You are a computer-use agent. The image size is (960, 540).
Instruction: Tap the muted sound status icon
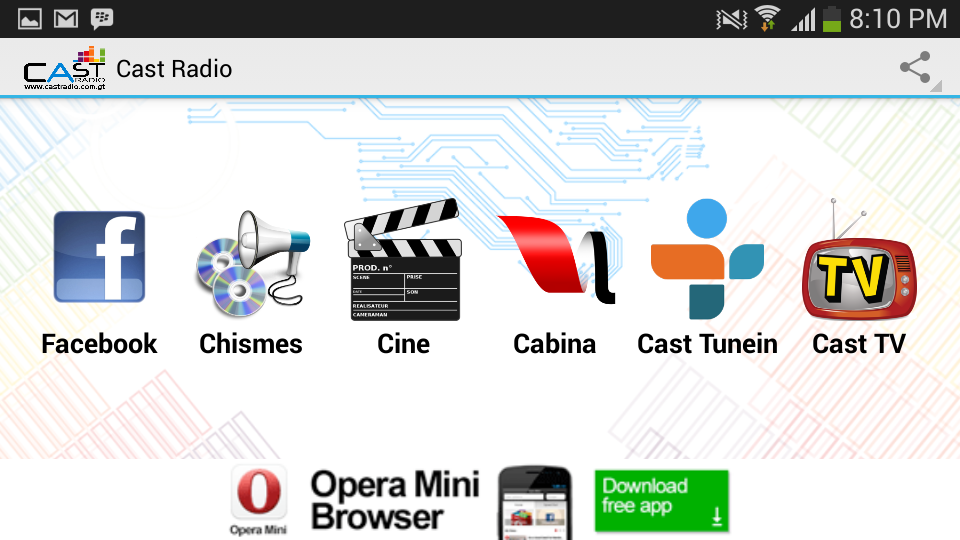[x=732, y=19]
